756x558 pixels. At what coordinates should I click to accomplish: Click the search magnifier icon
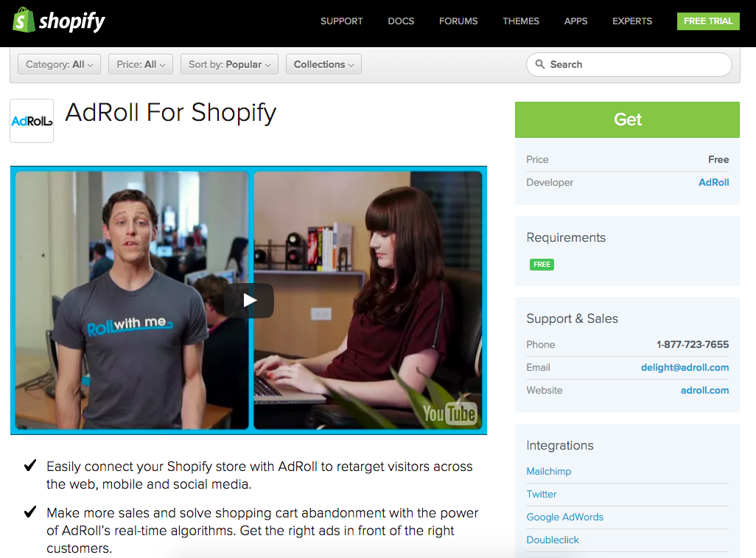[x=540, y=64]
